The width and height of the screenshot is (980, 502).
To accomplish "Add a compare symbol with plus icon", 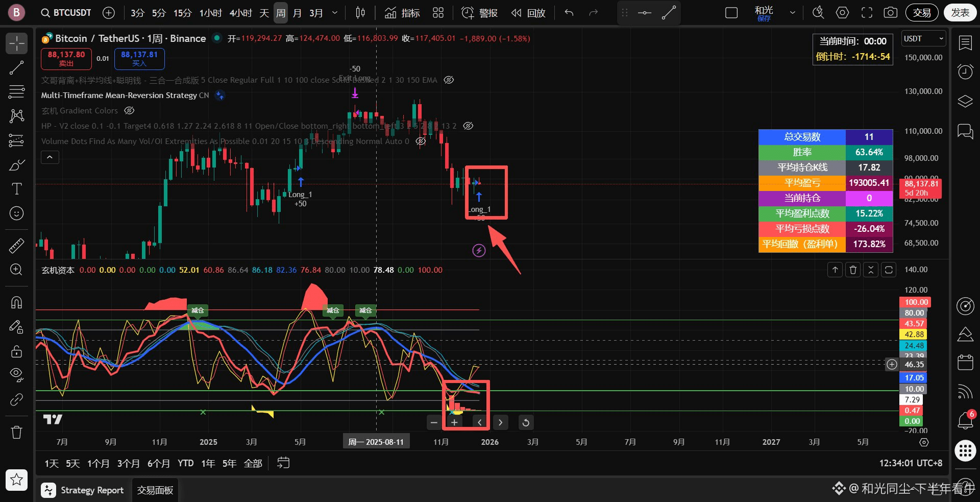I will [x=108, y=13].
